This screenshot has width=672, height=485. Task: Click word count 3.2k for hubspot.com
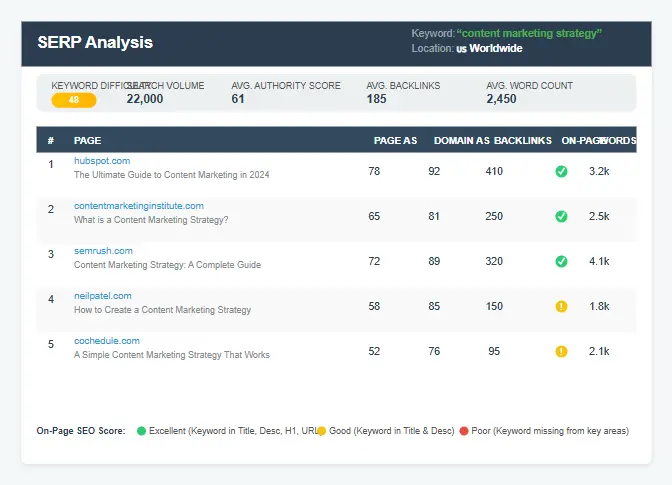coord(599,171)
